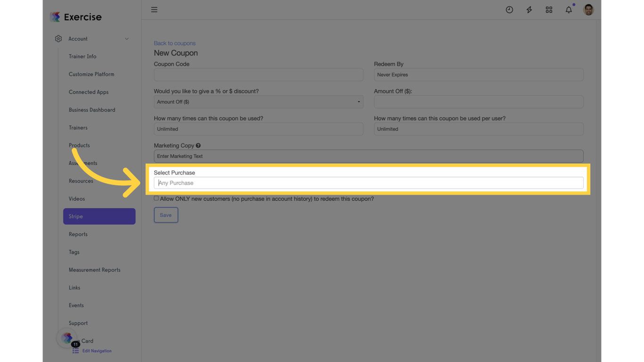
Task: Open the clock history icon
Action: coord(510,9)
